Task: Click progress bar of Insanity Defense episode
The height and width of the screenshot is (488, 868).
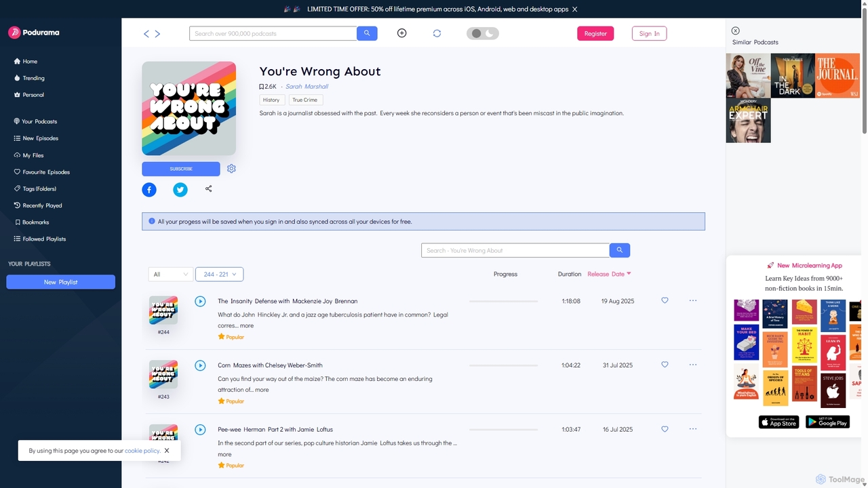Action: click(x=503, y=301)
